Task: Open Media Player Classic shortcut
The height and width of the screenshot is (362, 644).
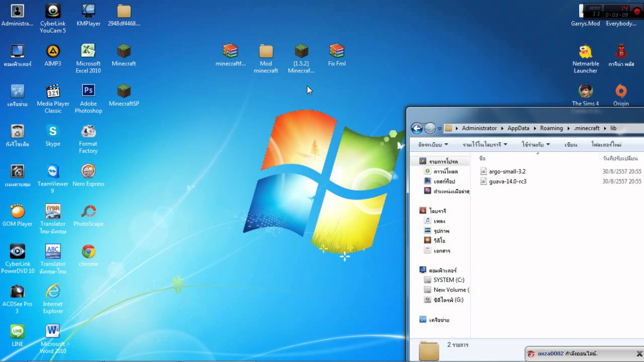Action: 53,99
